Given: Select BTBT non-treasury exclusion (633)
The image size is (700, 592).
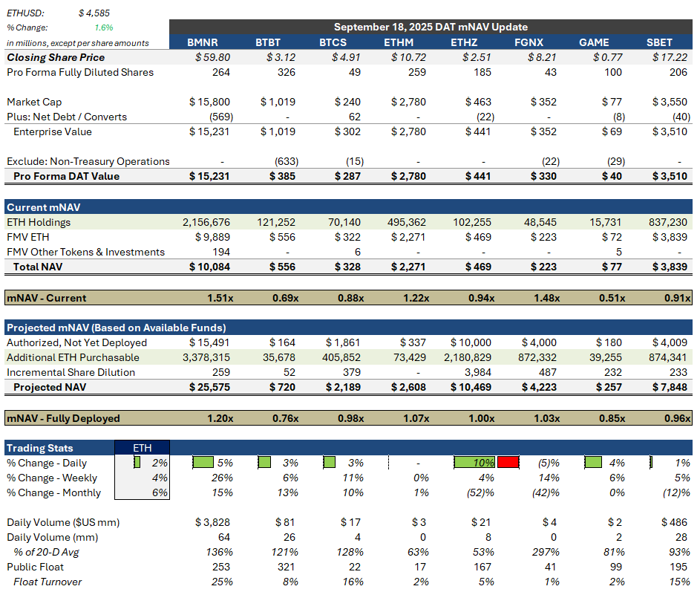Looking at the screenshot, I should (x=287, y=161).
